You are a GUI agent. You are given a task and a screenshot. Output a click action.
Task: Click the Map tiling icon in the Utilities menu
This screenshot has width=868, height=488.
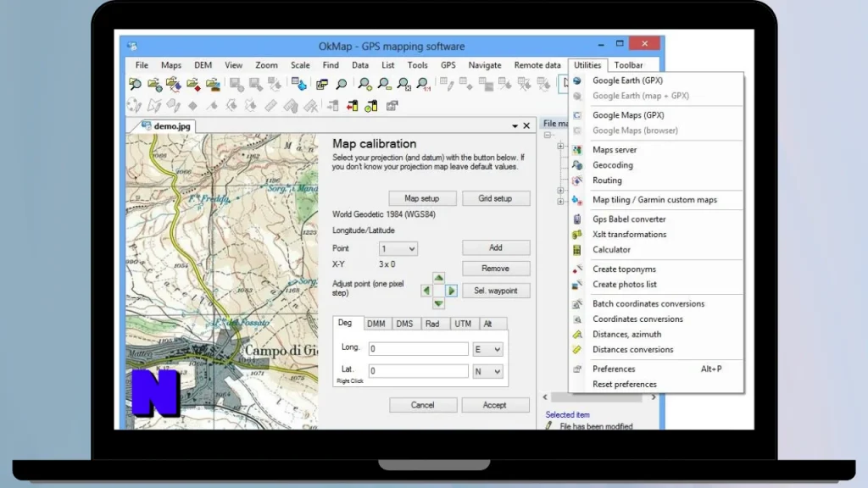(576, 200)
